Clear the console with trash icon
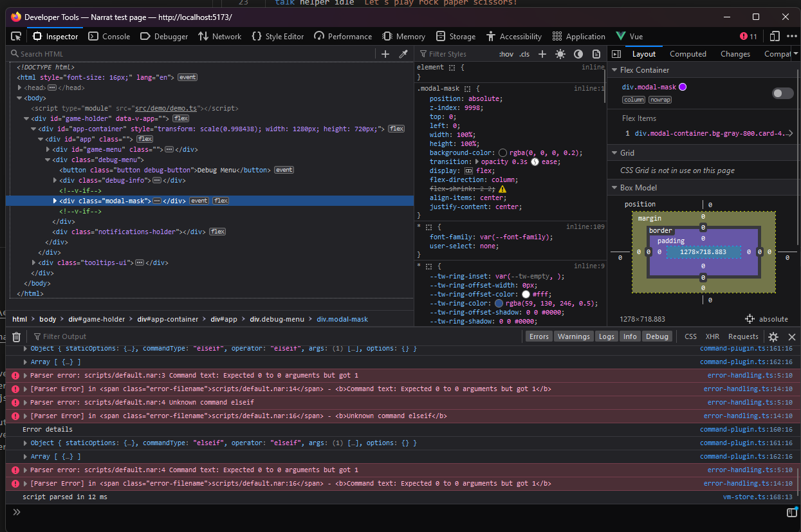This screenshot has height=532, width=801. pyautogui.click(x=17, y=336)
